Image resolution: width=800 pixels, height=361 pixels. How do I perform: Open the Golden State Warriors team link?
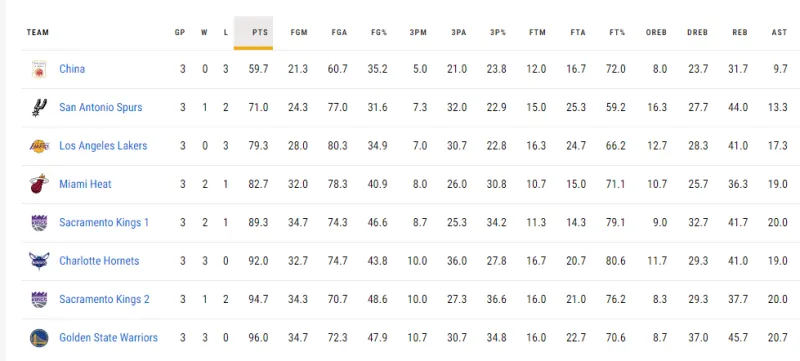tap(108, 338)
